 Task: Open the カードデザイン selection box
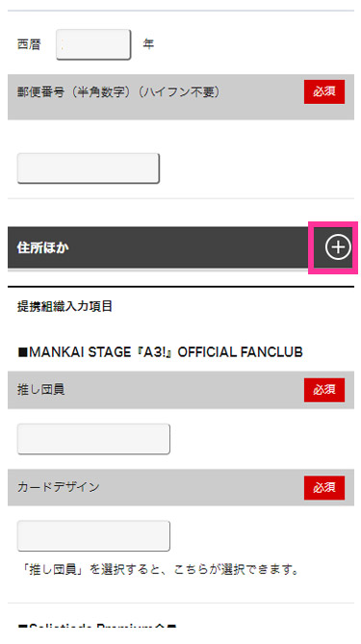pyautogui.click(x=93, y=536)
